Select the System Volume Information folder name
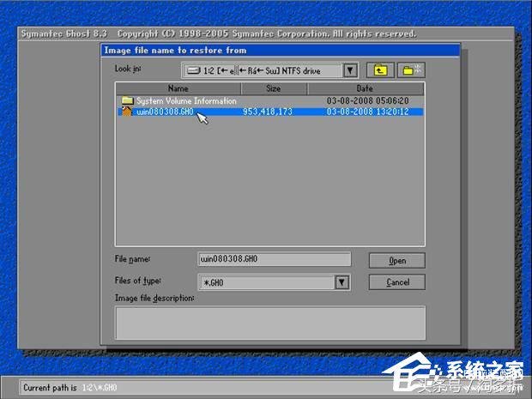Screen dimensions: 532x399 click(186, 100)
